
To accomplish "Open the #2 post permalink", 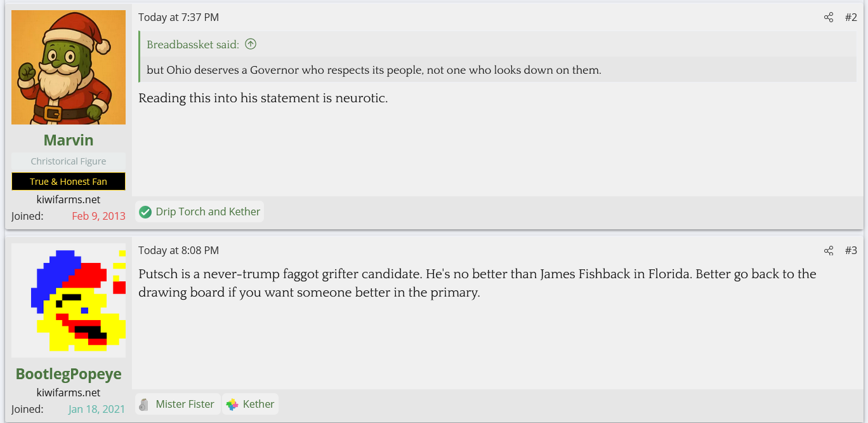I will click(x=851, y=18).
